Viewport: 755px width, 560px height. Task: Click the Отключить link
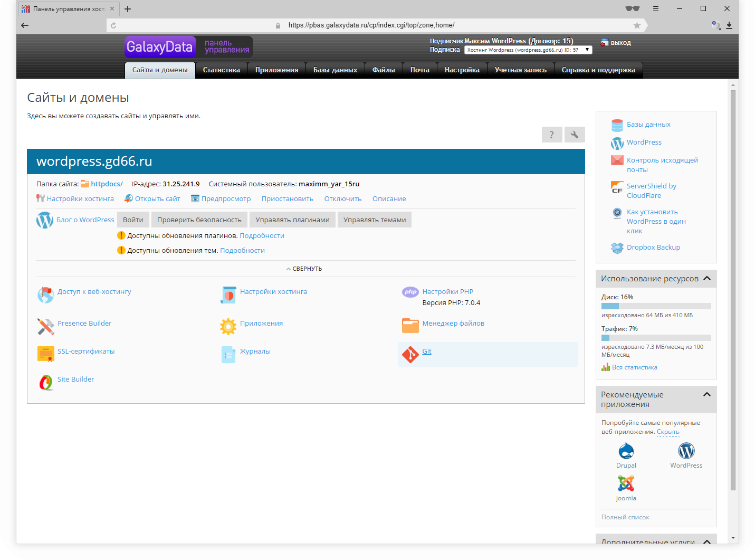343,199
